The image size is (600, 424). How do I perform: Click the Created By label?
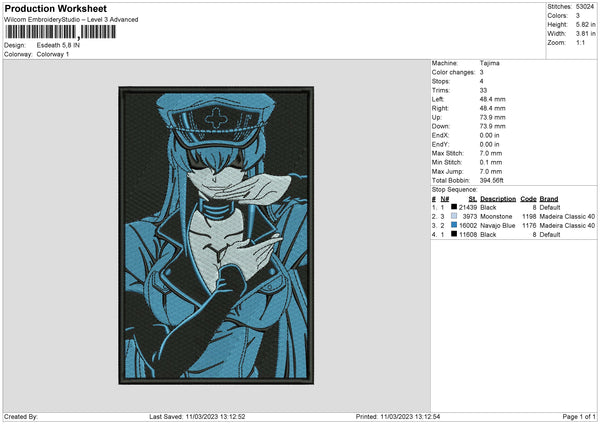[21, 417]
